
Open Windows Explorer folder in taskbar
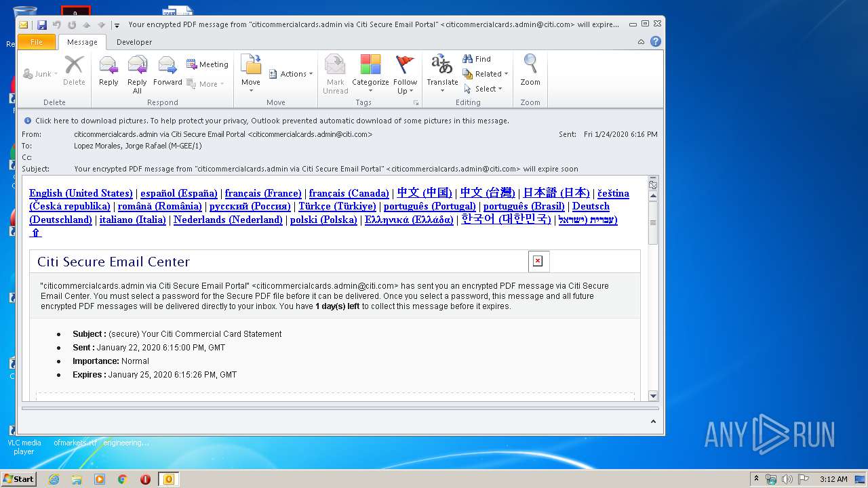click(77, 479)
